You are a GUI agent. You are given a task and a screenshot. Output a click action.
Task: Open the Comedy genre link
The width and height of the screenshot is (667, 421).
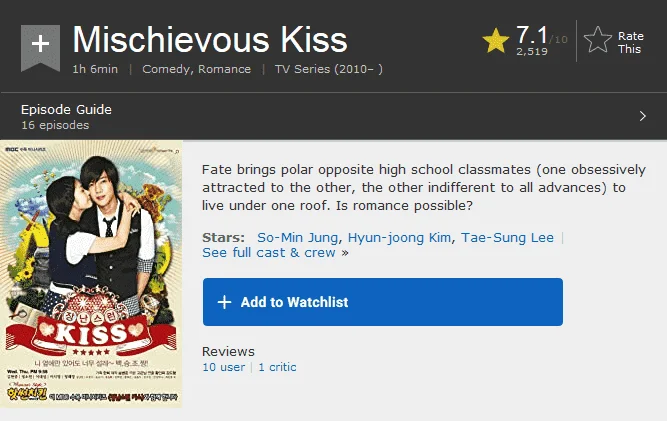166,69
